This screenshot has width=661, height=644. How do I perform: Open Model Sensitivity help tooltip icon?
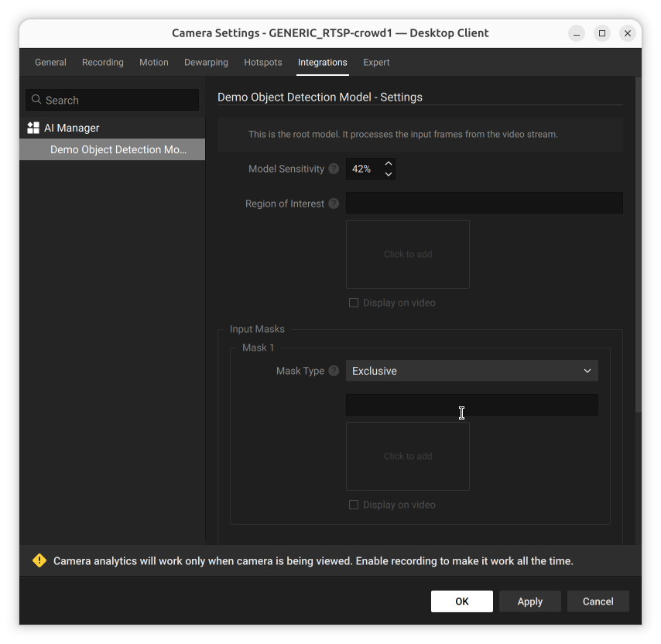tap(334, 169)
